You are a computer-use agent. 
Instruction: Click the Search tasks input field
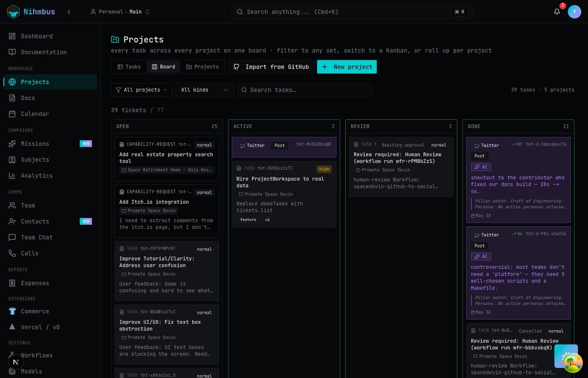[x=305, y=90]
